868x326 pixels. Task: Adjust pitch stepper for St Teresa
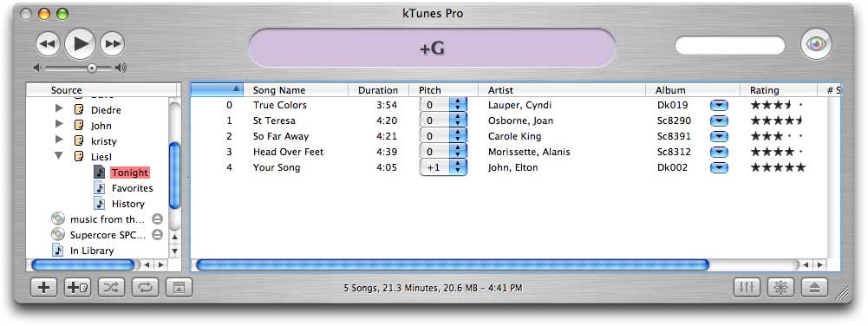[458, 121]
